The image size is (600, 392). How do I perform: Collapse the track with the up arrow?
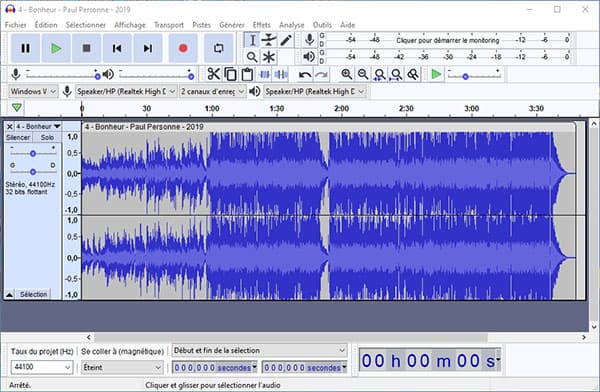click(x=10, y=294)
